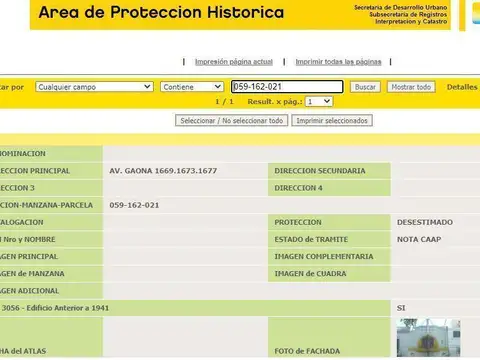The image size is (480, 360).
Task: Click the '3056 - Edificio Anterior a 1941' row
Action: (x=195, y=308)
